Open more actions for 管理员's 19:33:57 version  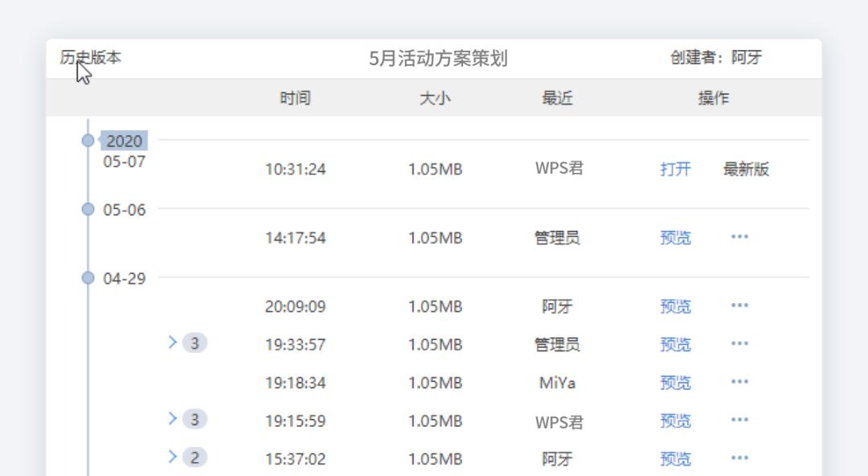pos(739,344)
